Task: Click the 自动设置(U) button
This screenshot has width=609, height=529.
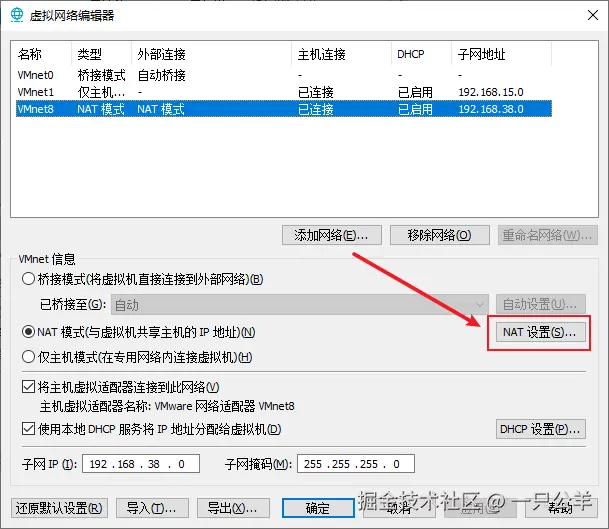Action: 541,304
